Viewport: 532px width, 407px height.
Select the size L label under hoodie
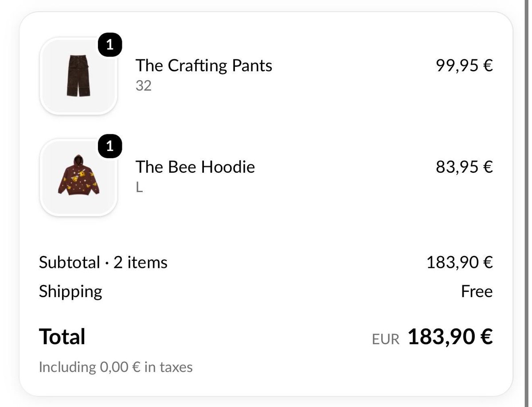coord(139,188)
